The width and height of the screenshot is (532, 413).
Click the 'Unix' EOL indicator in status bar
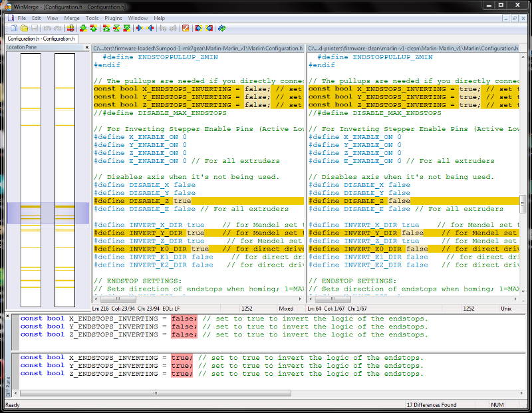[506, 309]
